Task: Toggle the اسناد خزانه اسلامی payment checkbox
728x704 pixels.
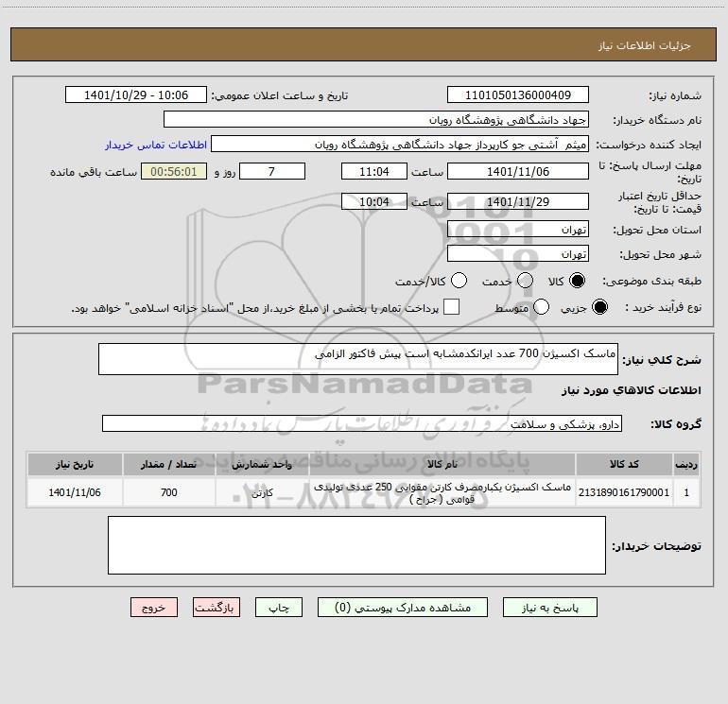Action: (451, 307)
